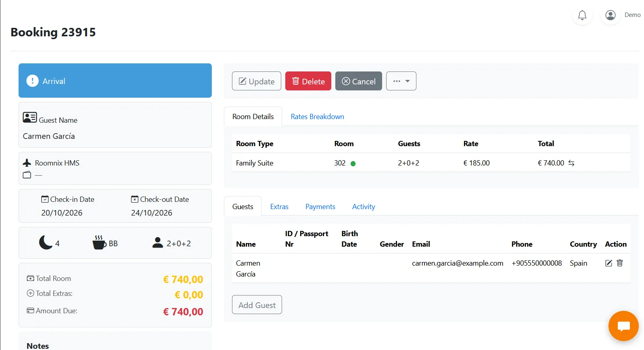Click the guests person icon
This screenshot has width=644, height=350.
158,242
